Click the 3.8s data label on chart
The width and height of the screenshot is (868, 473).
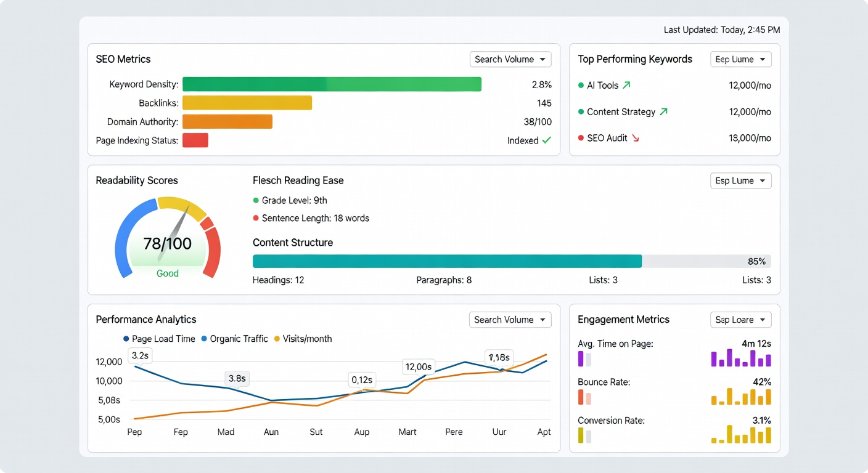[237, 378]
